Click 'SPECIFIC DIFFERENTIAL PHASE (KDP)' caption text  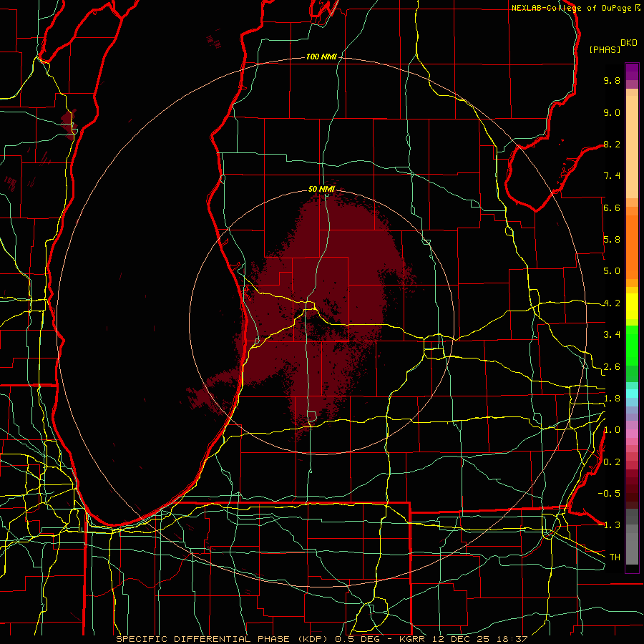(x=223, y=639)
